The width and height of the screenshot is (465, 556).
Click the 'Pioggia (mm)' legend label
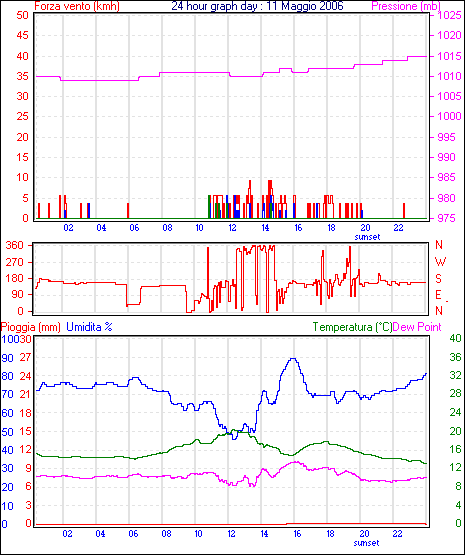coord(31,327)
